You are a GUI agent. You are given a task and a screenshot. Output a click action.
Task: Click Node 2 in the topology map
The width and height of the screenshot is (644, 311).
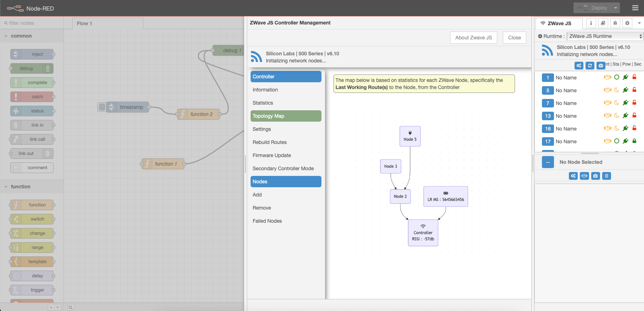(x=401, y=196)
